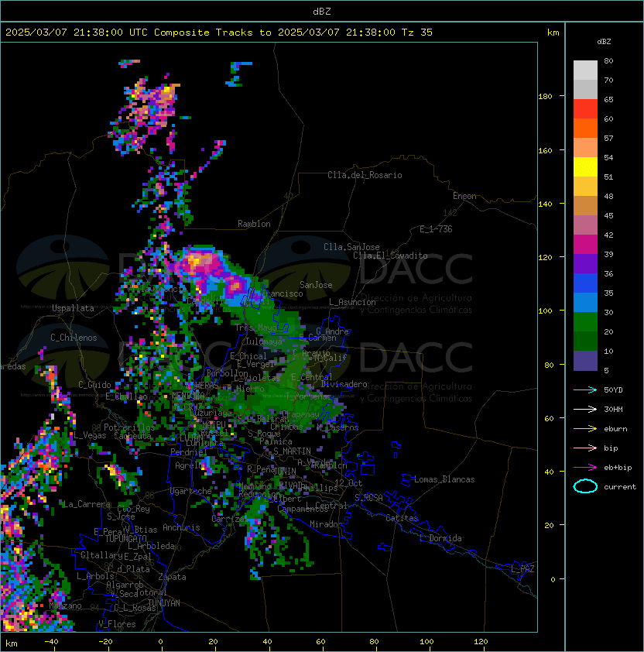
Task: Click the Manzano place label
Action: (65, 606)
